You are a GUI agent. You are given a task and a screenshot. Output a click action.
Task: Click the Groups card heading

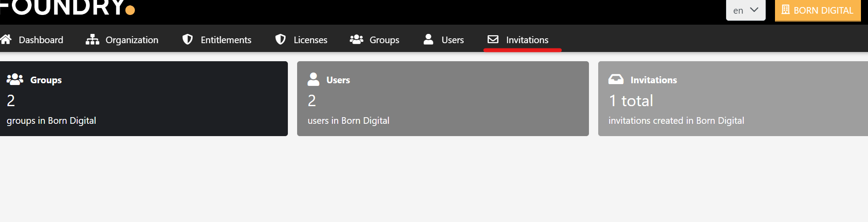(46, 80)
